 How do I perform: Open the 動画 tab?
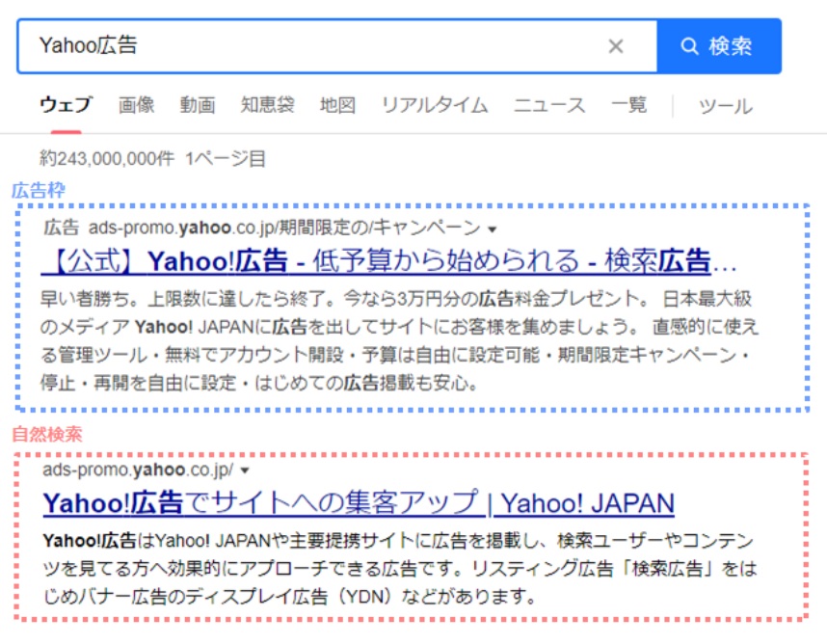tap(198, 105)
